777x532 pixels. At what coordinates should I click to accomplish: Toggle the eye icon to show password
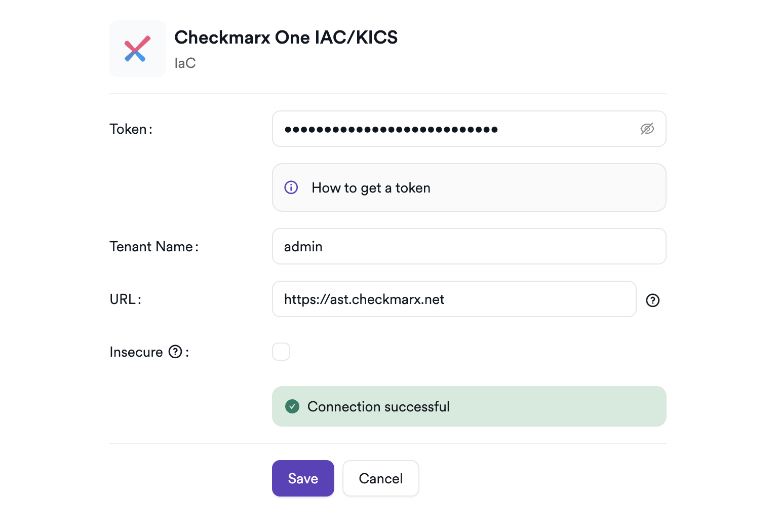647,129
